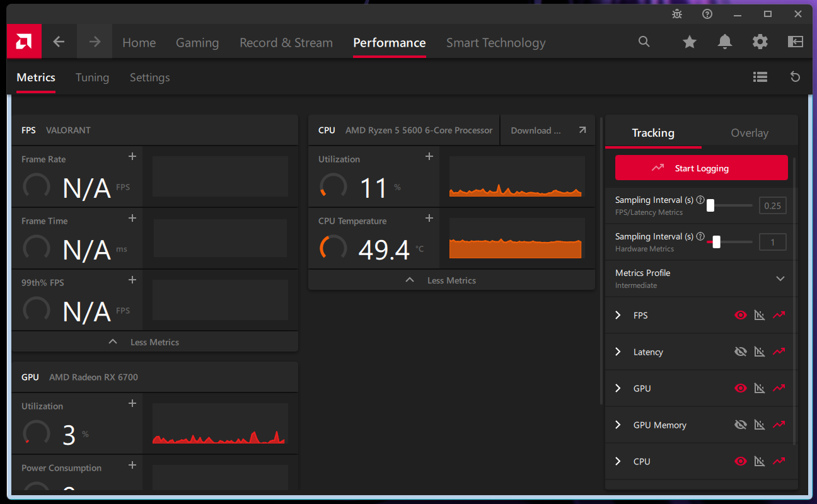This screenshot has width=817, height=504.
Task: Go forward with the right arrow
Action: [x=95, y=42]
